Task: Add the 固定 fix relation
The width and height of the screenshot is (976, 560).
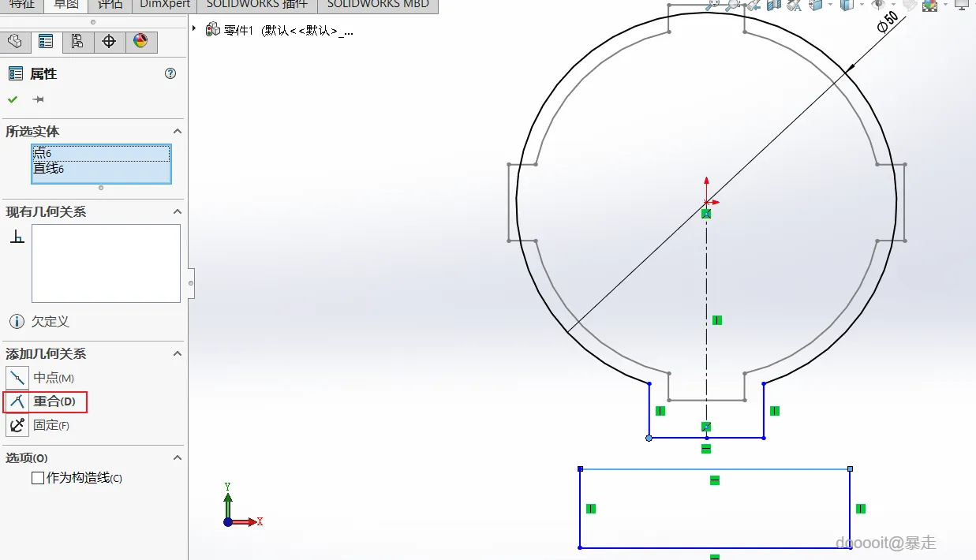Action: pyautogui.click(x=39, y=425)
